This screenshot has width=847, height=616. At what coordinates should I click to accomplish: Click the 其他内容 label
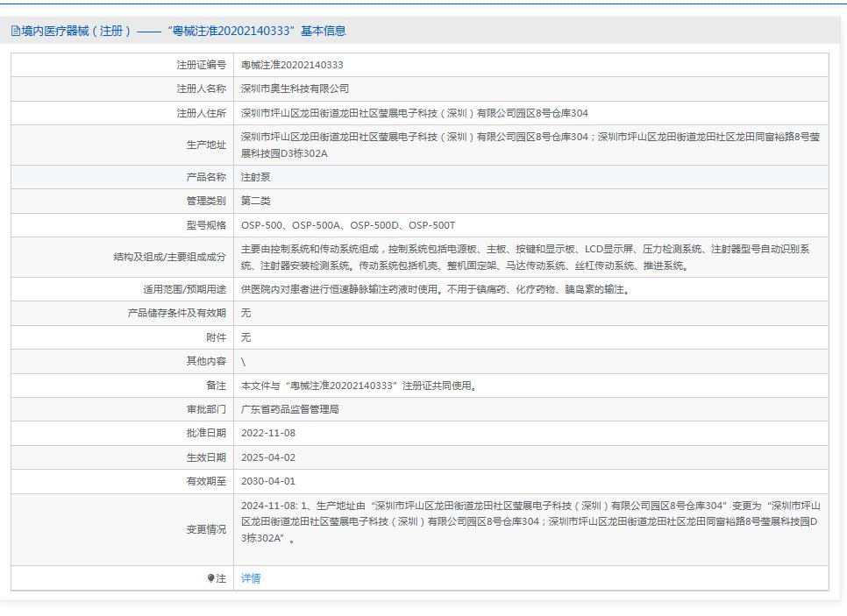point(206,361)
